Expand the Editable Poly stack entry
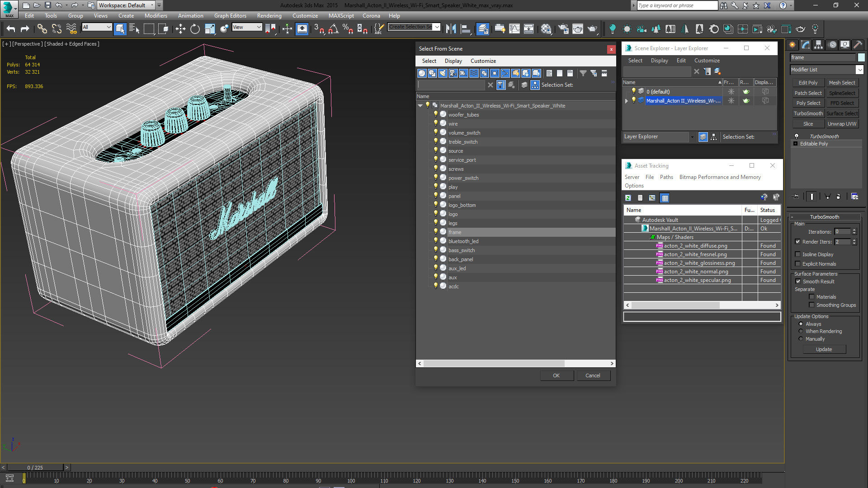The width and height of the screenshot is (868, 488). 796,144
